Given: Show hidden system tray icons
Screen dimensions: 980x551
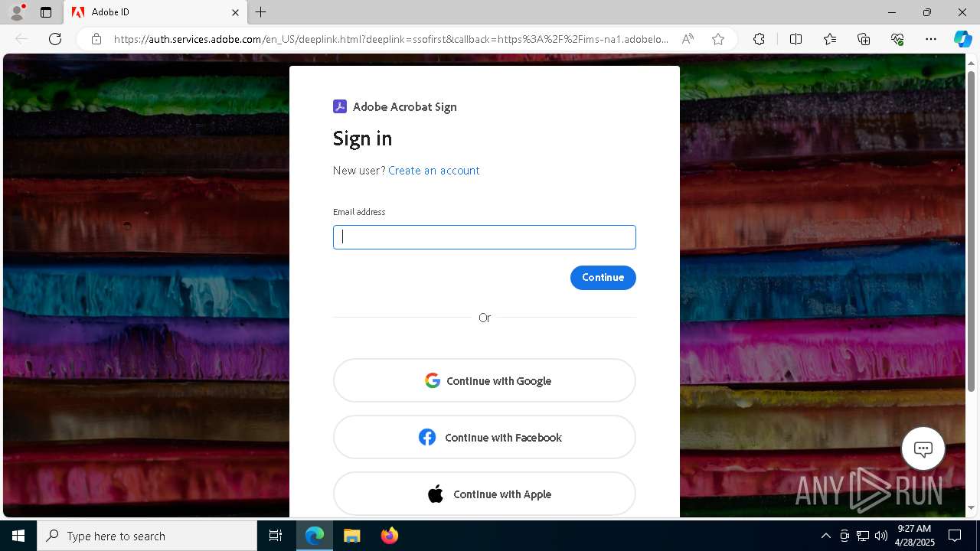Looking at the screenshot, I should point(825,536).
